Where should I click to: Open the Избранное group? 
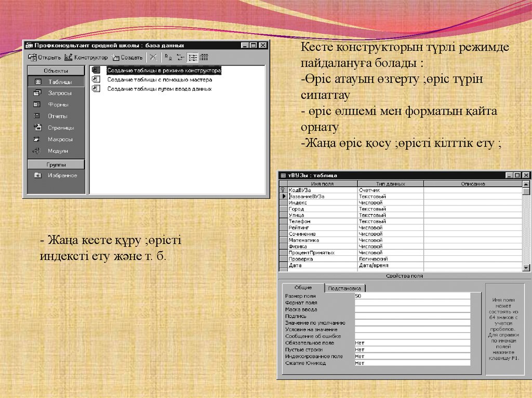point(56,175)
